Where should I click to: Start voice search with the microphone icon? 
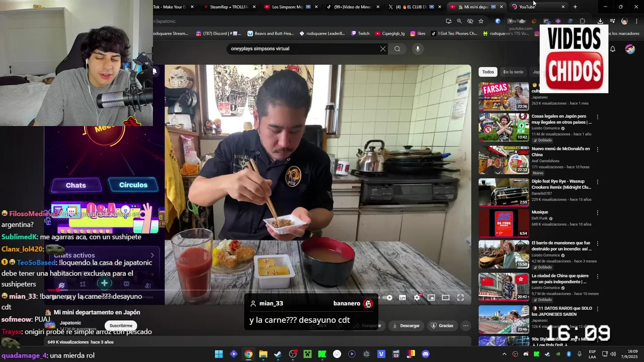coord(418,49)
